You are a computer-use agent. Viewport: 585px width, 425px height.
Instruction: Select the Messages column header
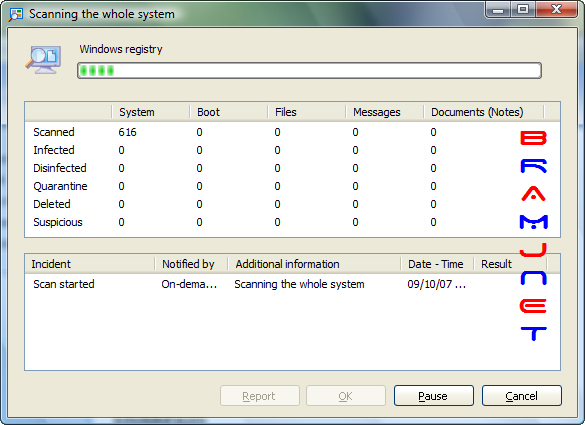(x=384, y=112)
